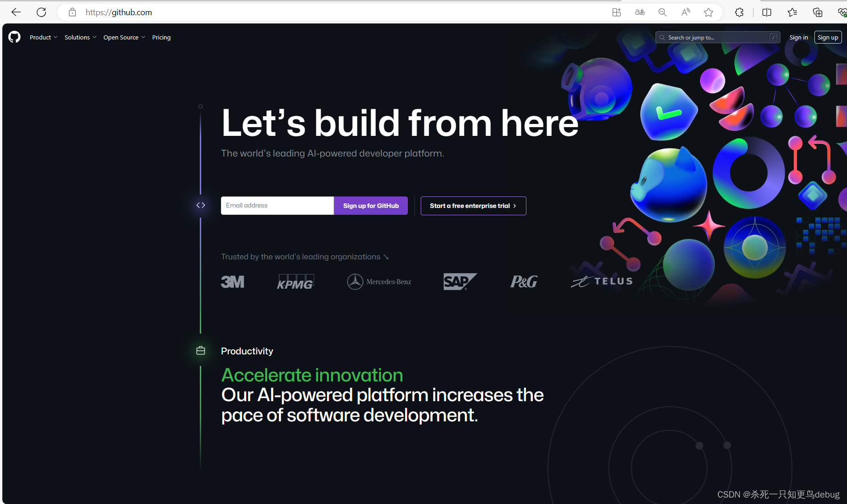Click the github.com address bar URL
The width and height of the screenshot is (847, 504).
(119, 12)
